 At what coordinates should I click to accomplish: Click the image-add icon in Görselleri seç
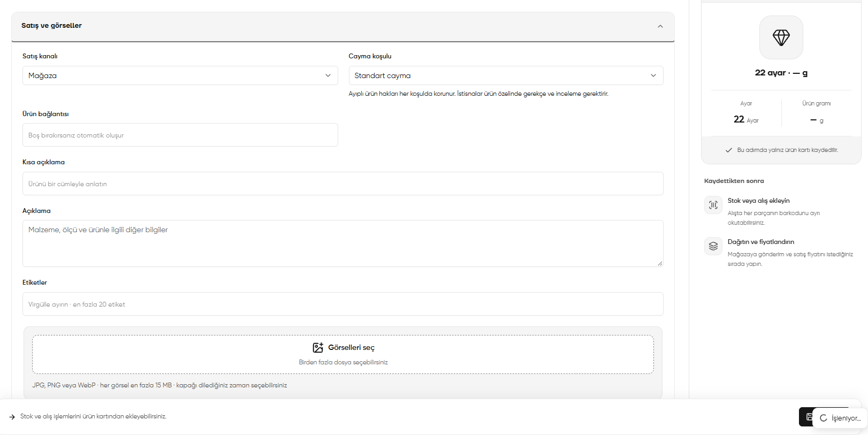point(318,348)
